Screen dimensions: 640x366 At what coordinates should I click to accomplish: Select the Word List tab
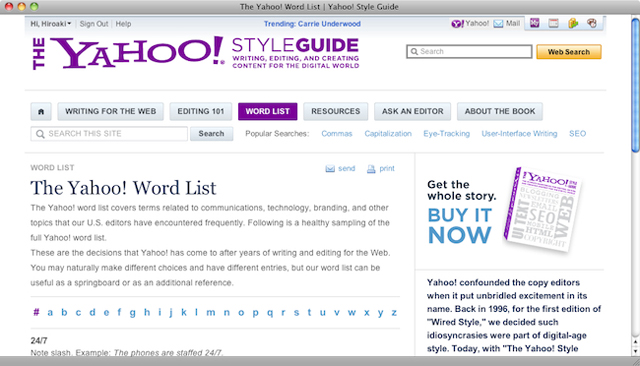pyautogui.click(x=268, y=111)
